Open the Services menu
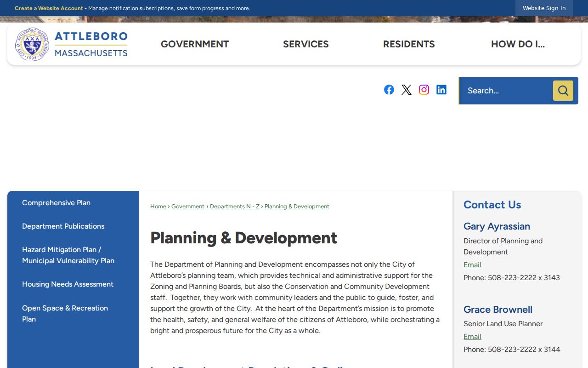 tap(306, 44)
